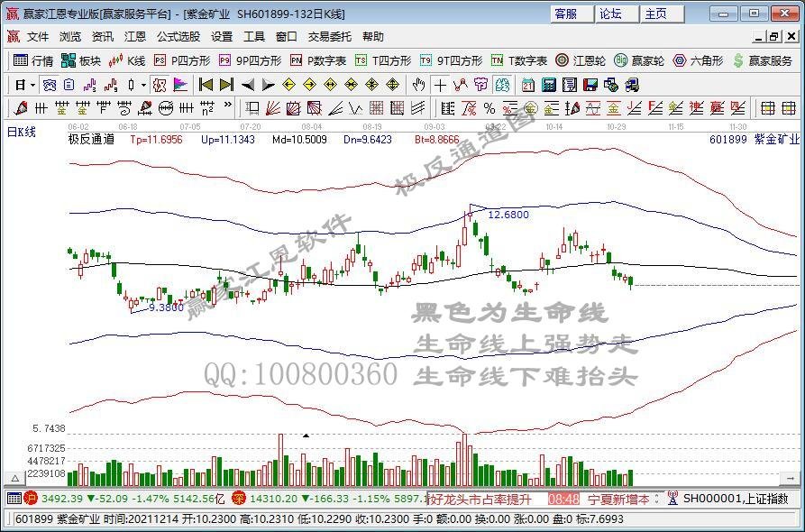This screenshot has width=805, height=532.
Task: Toggle the purple-flag chart button
Action: click(180, 85)
